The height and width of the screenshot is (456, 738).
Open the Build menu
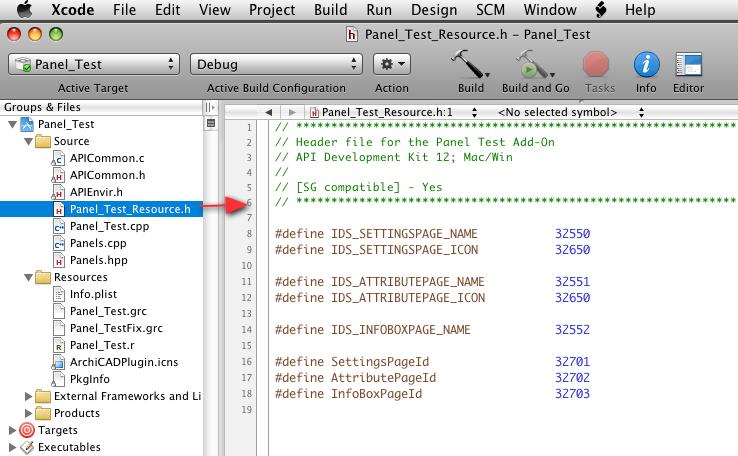tap(331, 10)
